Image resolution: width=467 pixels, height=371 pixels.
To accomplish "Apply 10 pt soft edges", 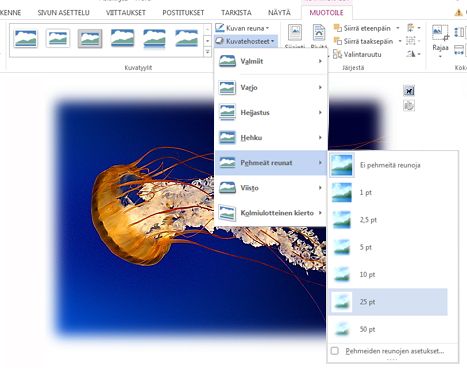I will pyautogui.click(x=388, y=274).
